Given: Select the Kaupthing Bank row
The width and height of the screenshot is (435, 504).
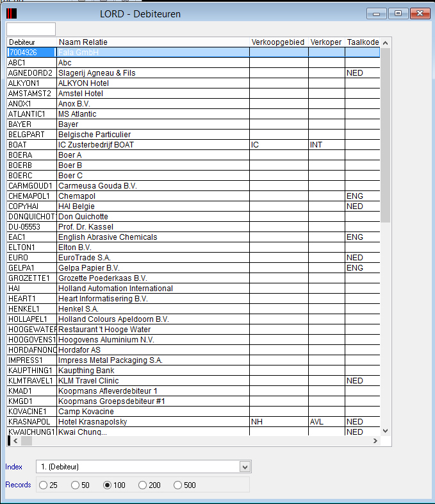Looking at the screenshot, I should (x=193, y=371).
